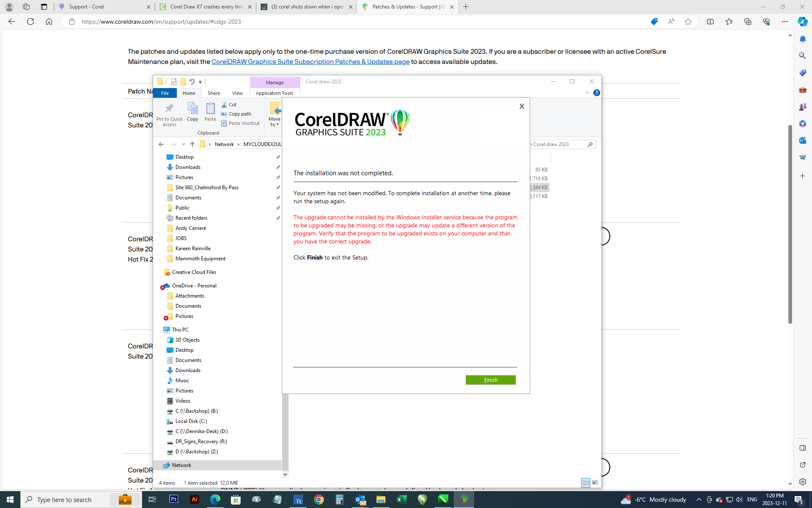Click Copy path in Clipboard group
Image resolution: width=812 pixels, height=508 pixels.
click(x=236, y=114)
